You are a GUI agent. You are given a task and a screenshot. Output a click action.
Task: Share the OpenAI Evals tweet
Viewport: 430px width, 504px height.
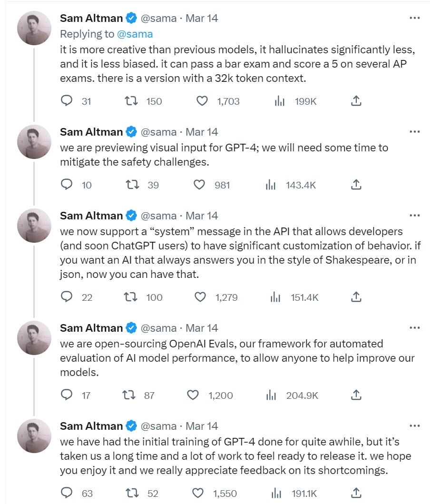[x=356, y=395]
